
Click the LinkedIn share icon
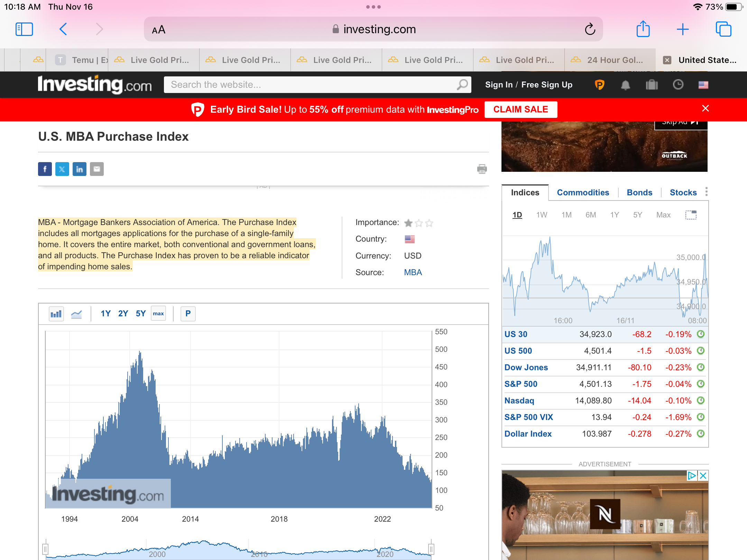[x=79, y=169]
